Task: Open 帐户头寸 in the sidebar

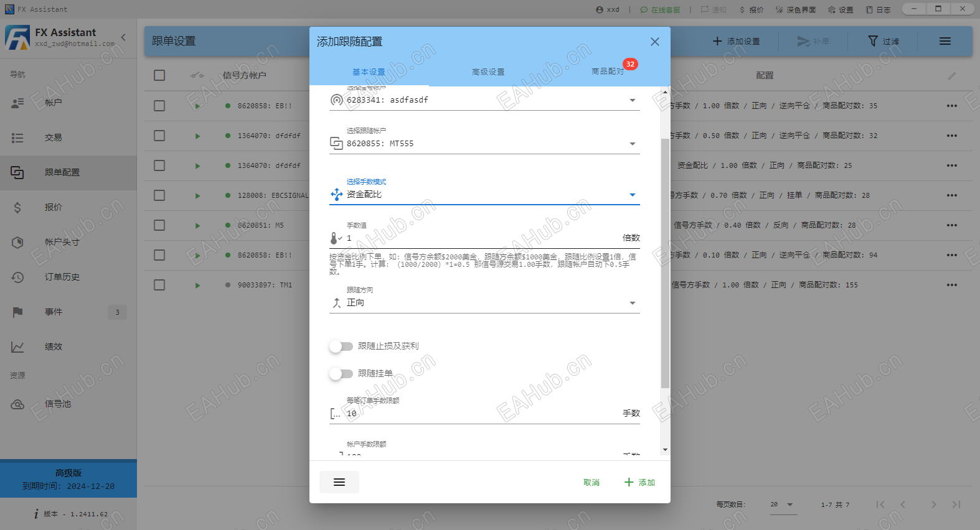Action: pos(68,242)
